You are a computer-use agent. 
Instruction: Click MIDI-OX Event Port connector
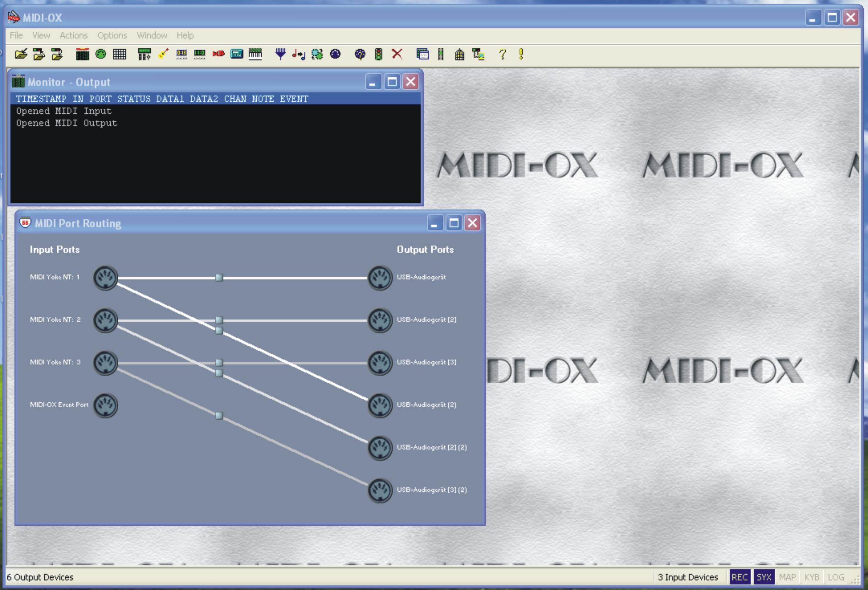(x=105, y=405)
